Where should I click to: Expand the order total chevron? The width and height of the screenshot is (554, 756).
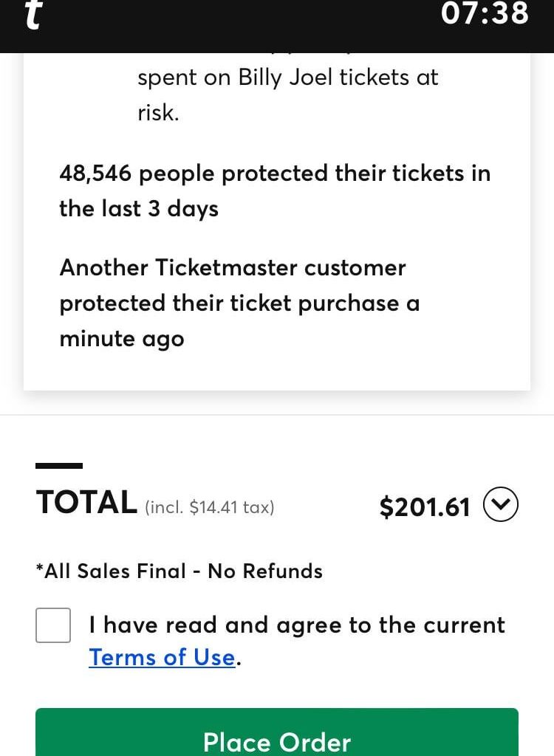501,506
